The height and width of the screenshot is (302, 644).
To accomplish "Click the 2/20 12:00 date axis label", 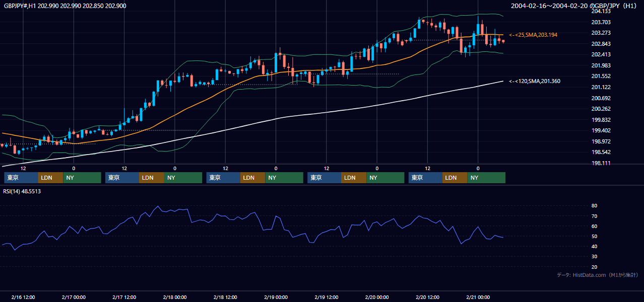I will tap(427, 297).
